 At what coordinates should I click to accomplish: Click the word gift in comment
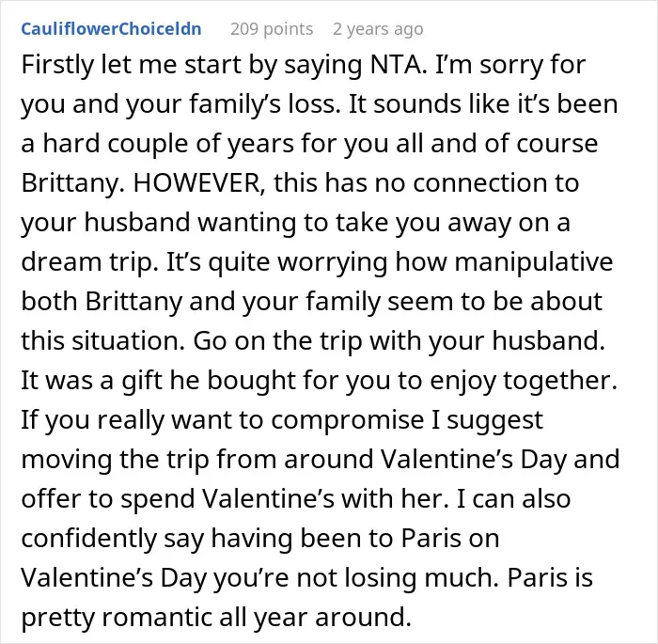coord(142,381)
